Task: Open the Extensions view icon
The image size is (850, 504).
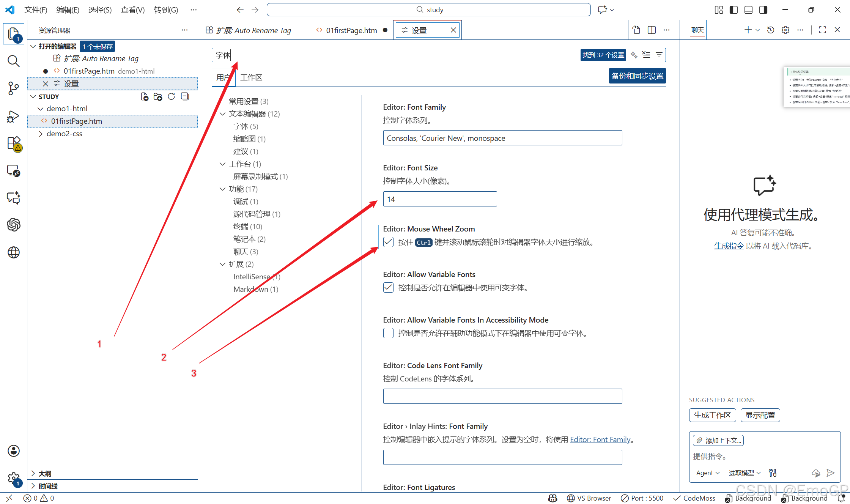Action: 14,144
